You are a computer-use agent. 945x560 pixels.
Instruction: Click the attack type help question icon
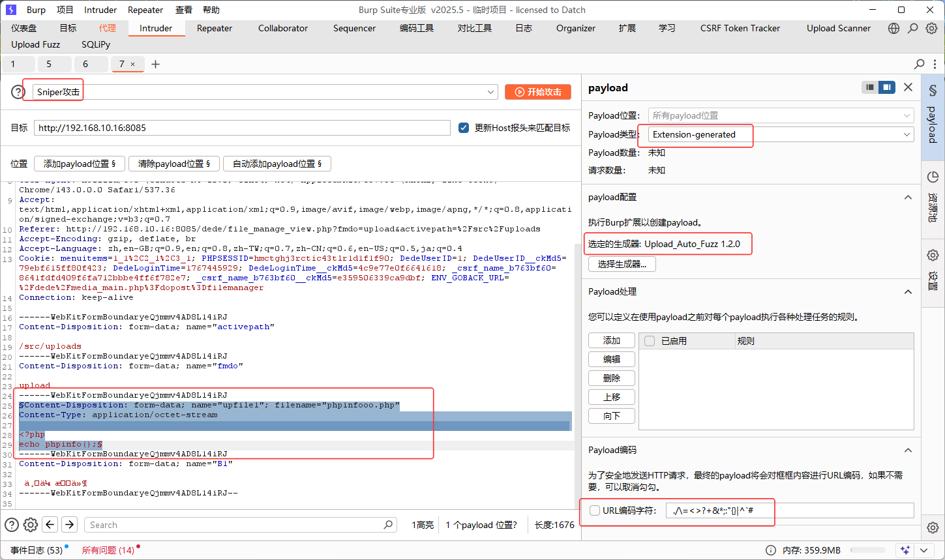tap(18, 92)
